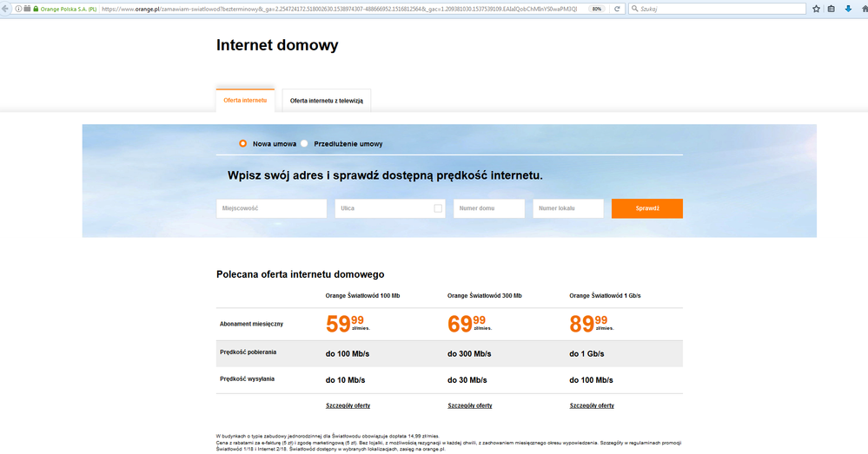Select the Nowa umowa radio button
The height and width of the screenshot is (454, 868).
pyautogui.click(x=242, y=143)
